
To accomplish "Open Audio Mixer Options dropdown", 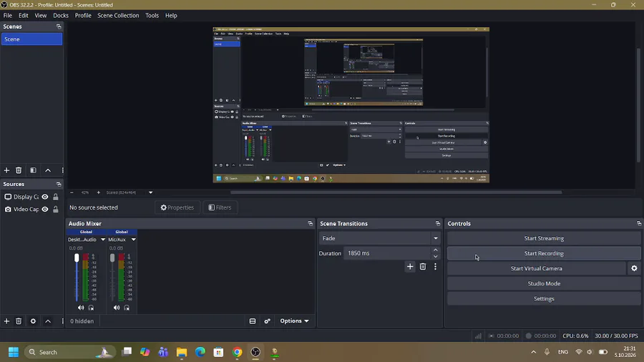I will [x=295, y=321].
